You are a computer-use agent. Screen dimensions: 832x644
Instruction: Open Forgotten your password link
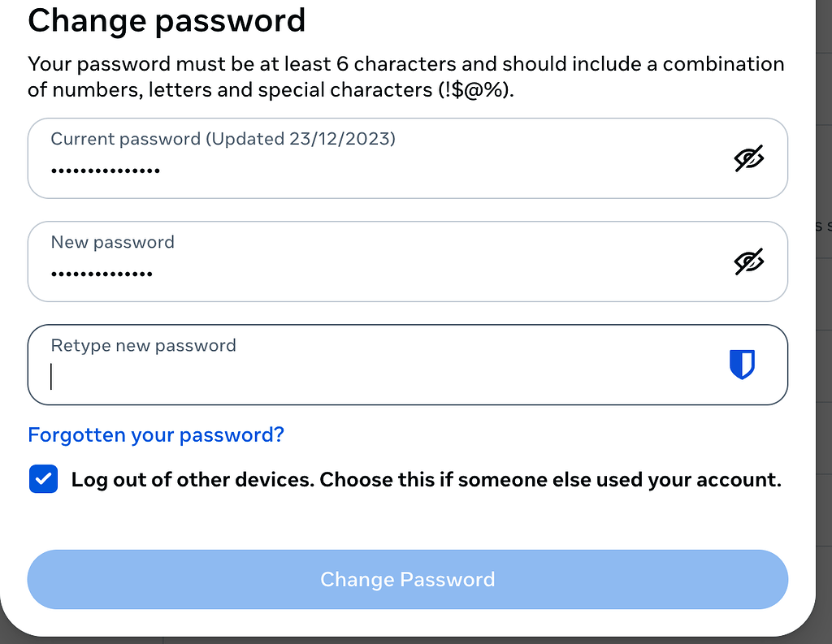tap(155, 435)
